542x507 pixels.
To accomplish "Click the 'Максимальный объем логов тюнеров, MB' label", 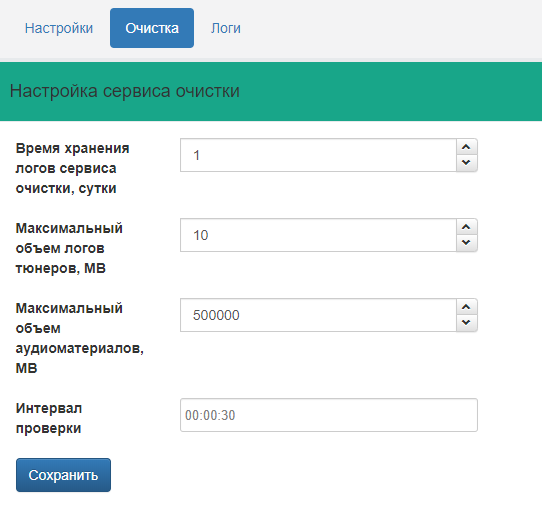I will tap(69, 248).
